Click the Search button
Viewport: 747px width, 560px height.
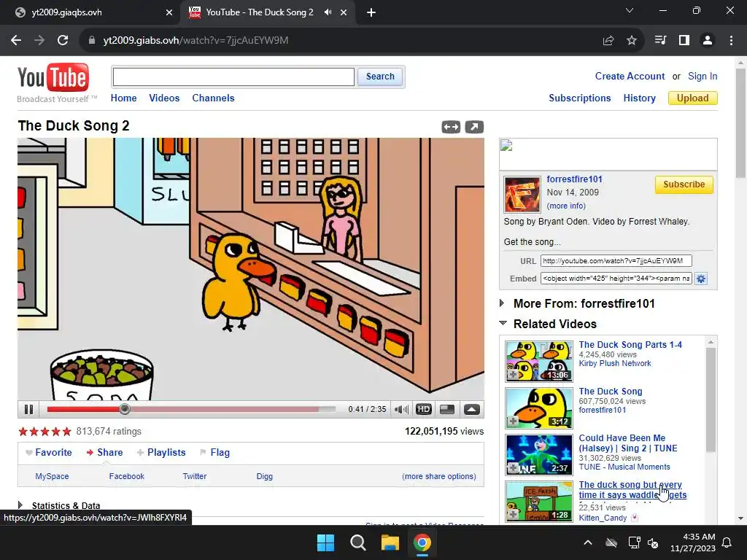(380, 77)
